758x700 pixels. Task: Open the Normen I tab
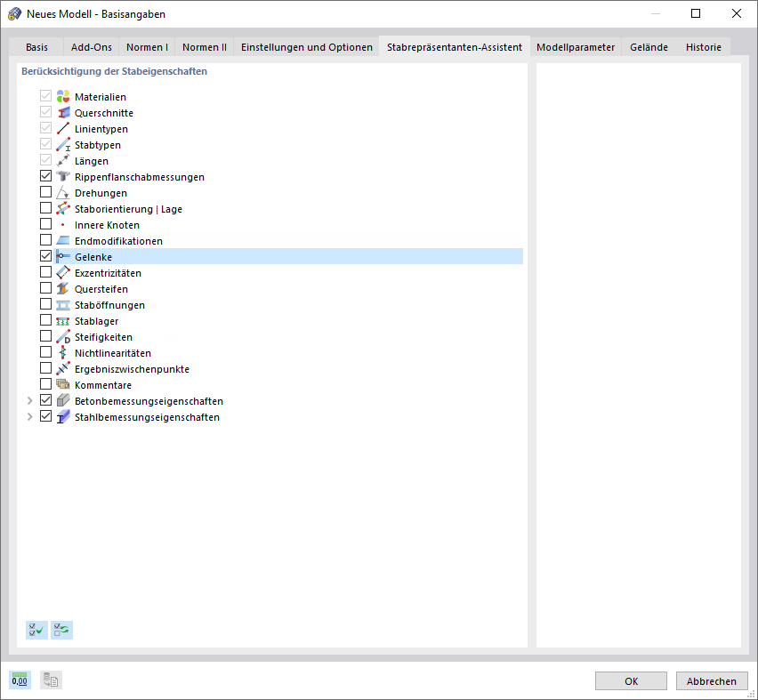click(147, 47)
